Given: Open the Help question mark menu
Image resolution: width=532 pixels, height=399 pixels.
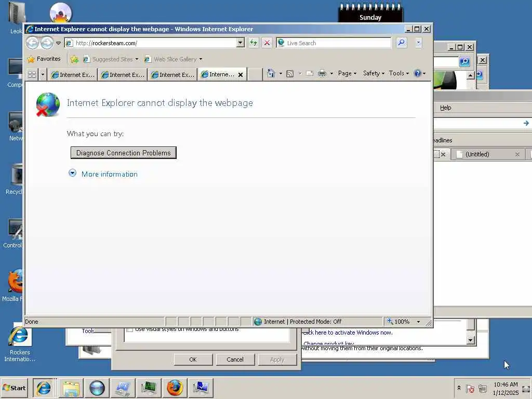Looking at the screenshot, I should (x=420, y=73).
